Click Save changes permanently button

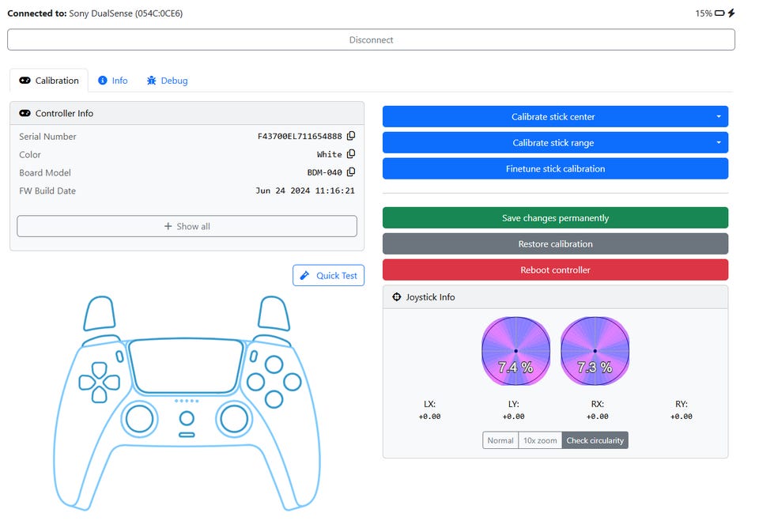coord(555,218)
